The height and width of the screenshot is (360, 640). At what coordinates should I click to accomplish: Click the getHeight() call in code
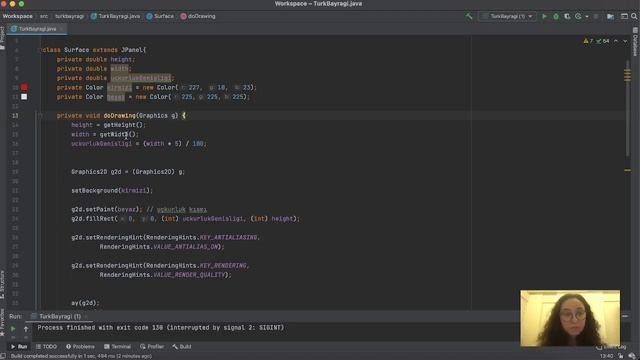click(x=124, y=125)
